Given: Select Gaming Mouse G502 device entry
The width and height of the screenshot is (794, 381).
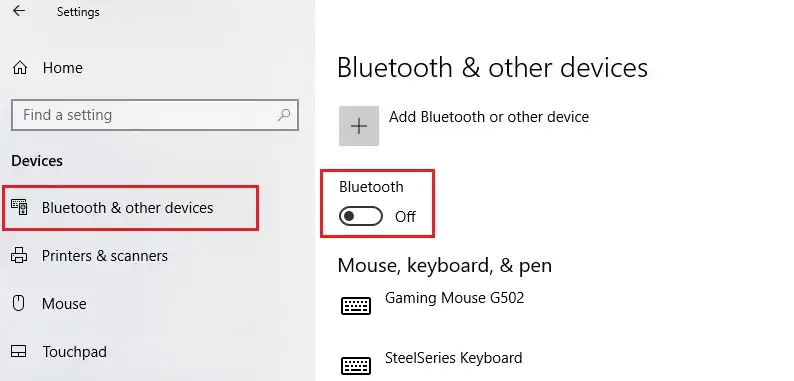Looking at the screenshot, I should click(454, 297).
